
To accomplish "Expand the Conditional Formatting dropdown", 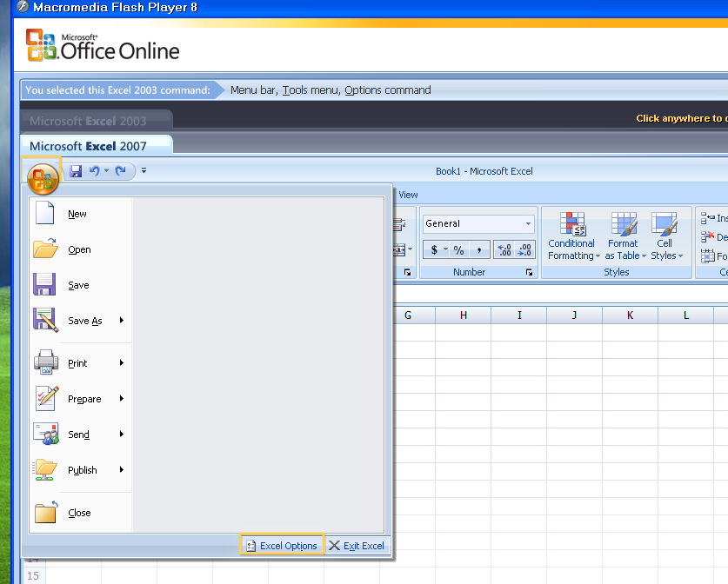I will (x=571, y=235).
